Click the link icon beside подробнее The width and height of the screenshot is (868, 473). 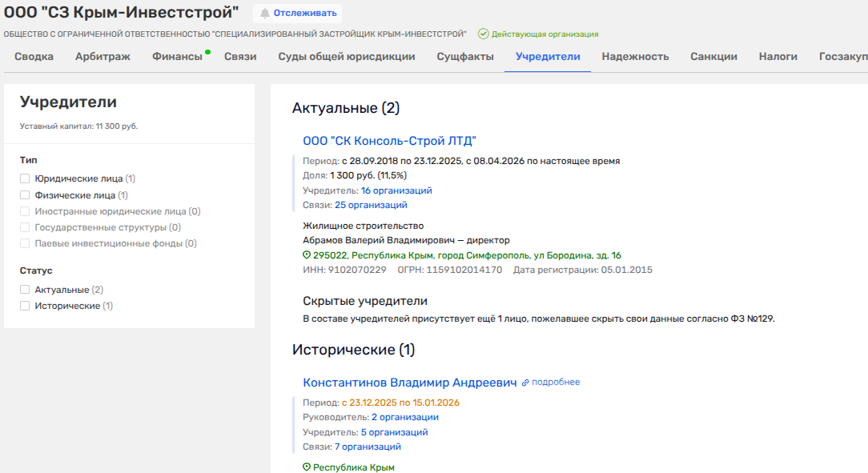pyautogui.click(x=525, y=383)
